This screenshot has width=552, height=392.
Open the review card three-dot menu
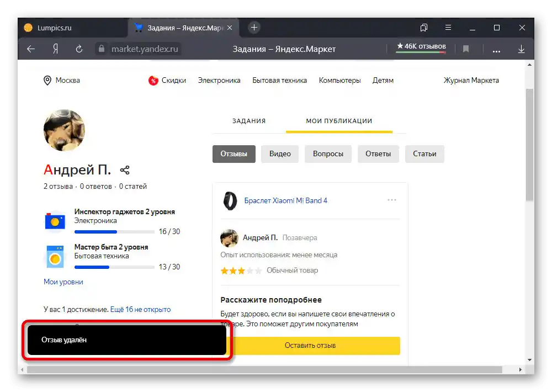coord(392,200)
